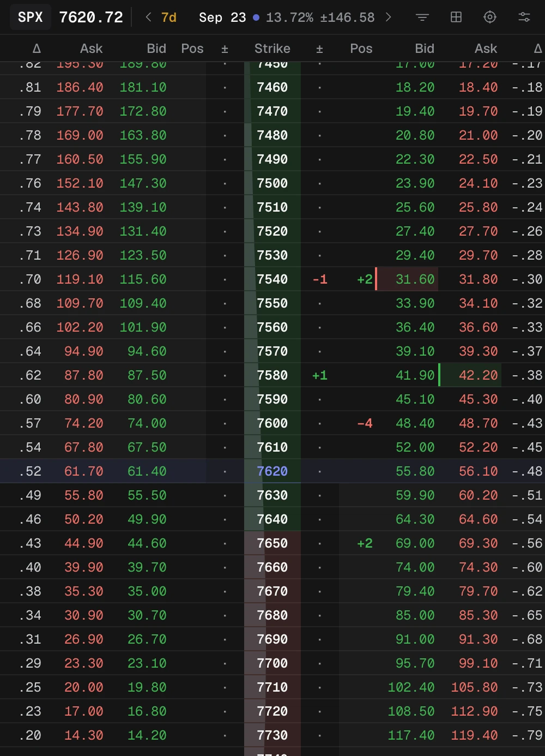The image size is (545, 756).
Task: Click put bid 108.50 at 7720
Action: click(x=411, y=711)
